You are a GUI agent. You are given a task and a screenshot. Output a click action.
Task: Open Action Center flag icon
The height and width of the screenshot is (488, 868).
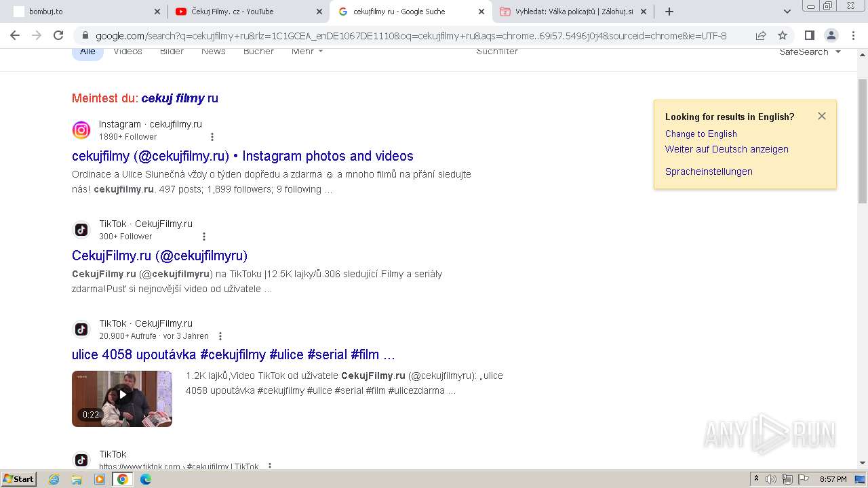(x=804, y=479)
